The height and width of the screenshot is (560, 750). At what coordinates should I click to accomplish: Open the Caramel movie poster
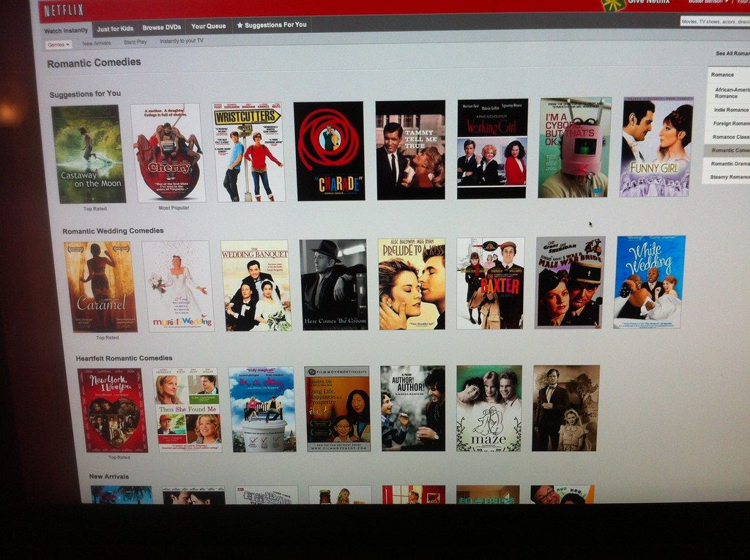[101, 286]
